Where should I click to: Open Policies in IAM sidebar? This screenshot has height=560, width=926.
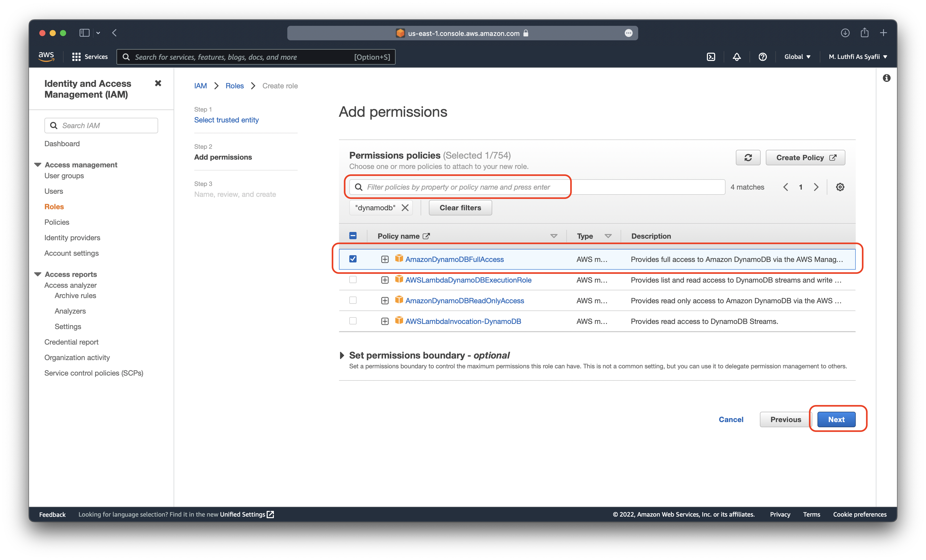[x=57, y=222]
